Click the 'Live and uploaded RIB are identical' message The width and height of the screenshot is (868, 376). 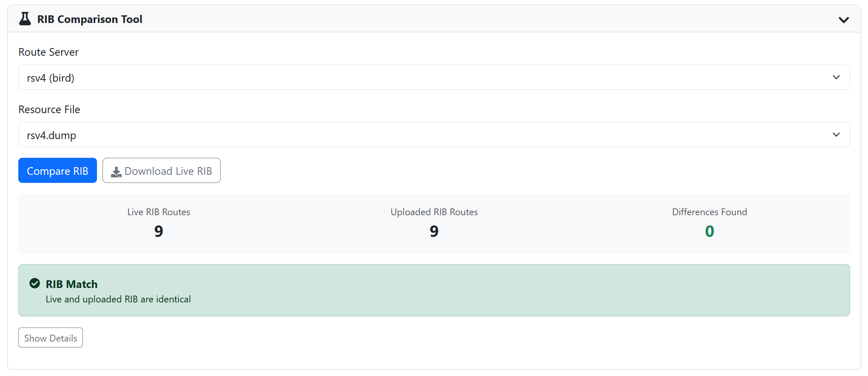click(x=118, y=299)
